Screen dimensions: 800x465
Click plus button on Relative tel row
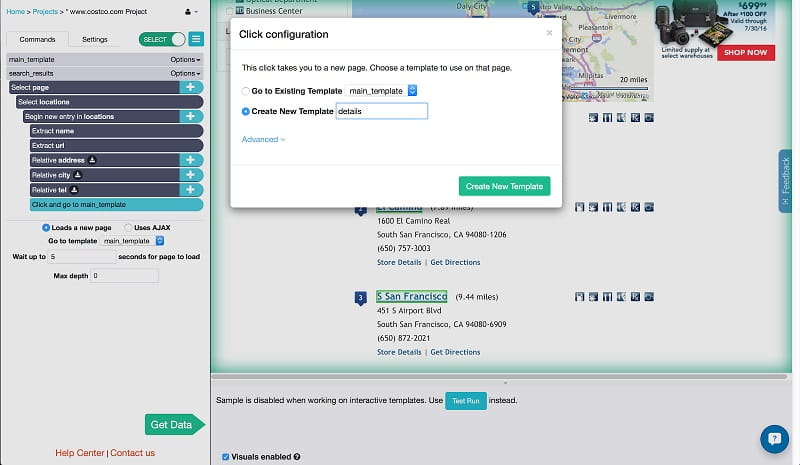click(191, 190)
